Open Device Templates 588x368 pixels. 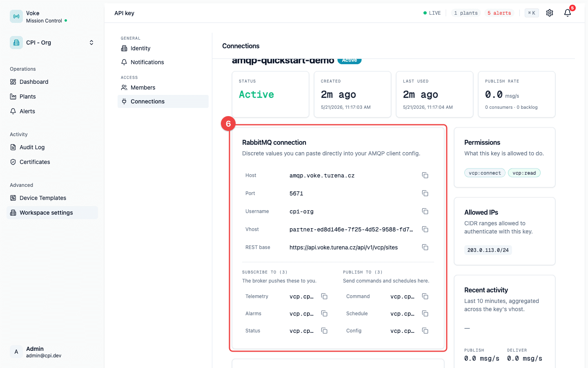52,198
